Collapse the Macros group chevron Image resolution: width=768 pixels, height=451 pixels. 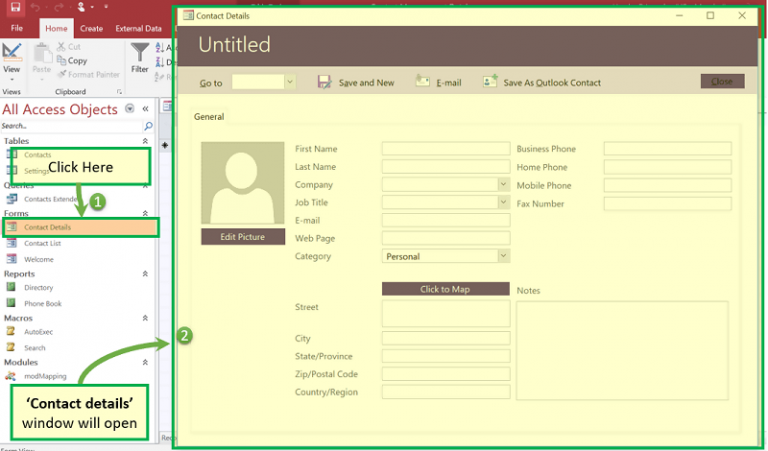click(145, 318)
